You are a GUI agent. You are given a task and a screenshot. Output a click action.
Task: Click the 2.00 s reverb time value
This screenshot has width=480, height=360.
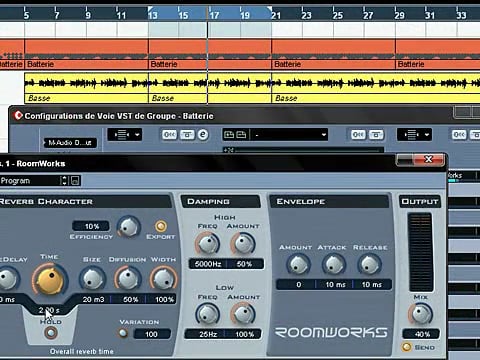[x=49, y=310]
